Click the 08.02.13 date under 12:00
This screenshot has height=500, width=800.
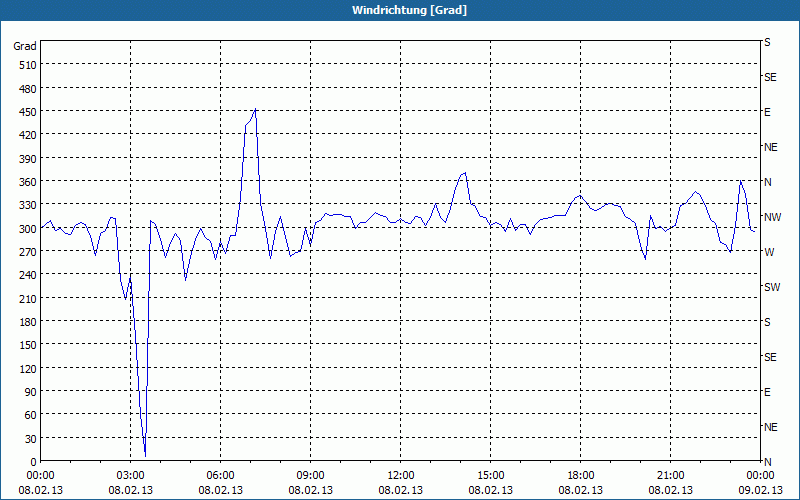click(x=401, y=490)
